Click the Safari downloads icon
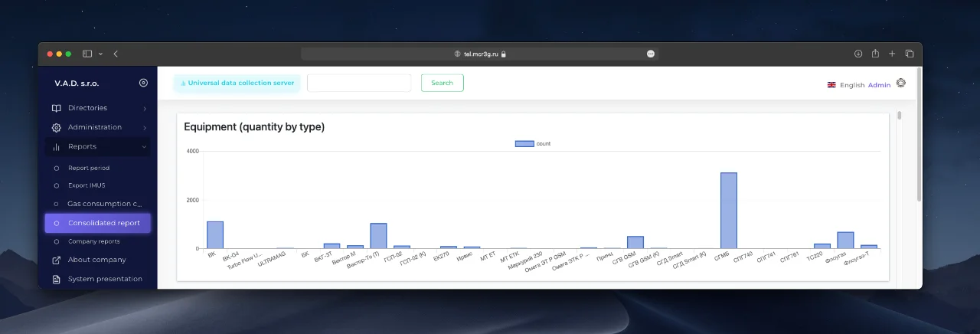The image size is (980, 334). click(858, 54)
